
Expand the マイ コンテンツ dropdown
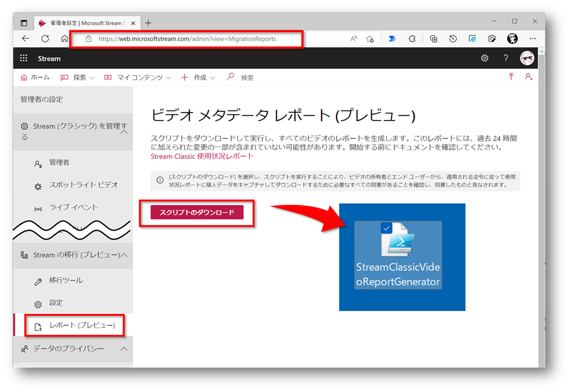click(137, 78)
